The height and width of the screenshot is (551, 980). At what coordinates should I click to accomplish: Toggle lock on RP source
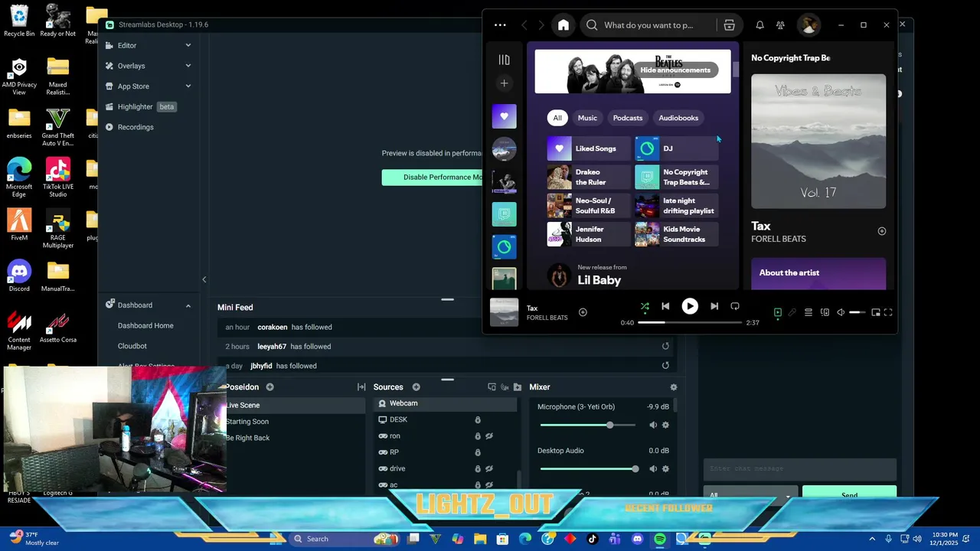pyautogui.click(x=477, y=452)
